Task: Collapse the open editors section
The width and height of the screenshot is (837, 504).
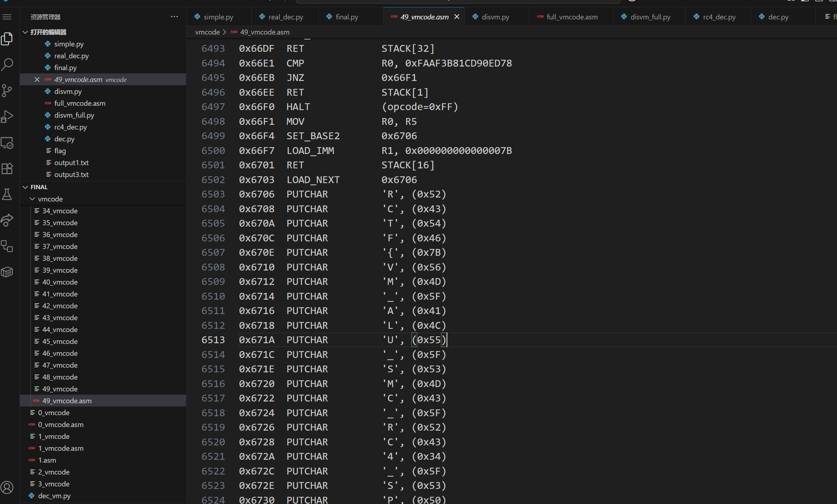Action: coord(26,32)
